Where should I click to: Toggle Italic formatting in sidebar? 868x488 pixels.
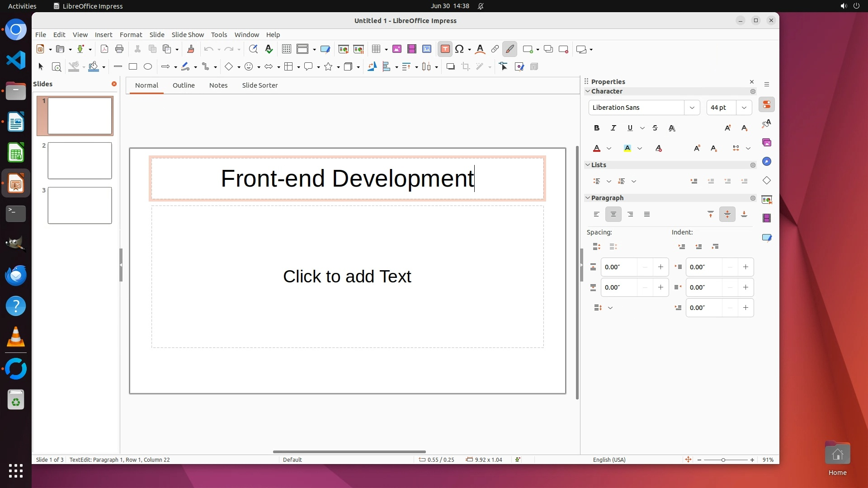click(613, 128)
